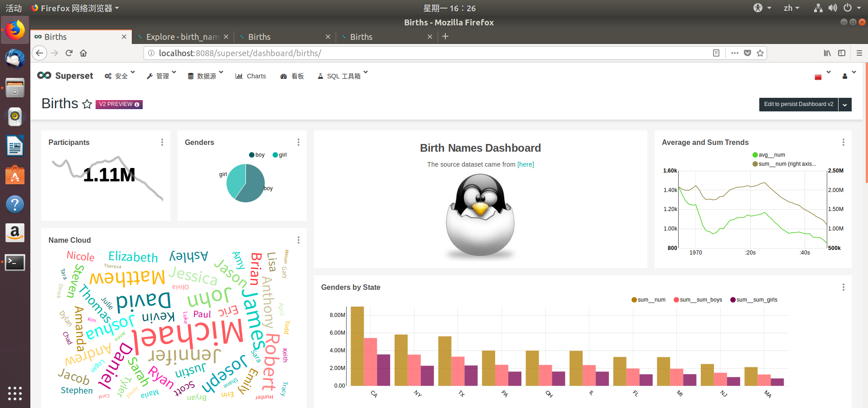Go to Charts in navbar
Image resolution: width=868 pixels, height=408 pixels.
[x=251, y=76]
